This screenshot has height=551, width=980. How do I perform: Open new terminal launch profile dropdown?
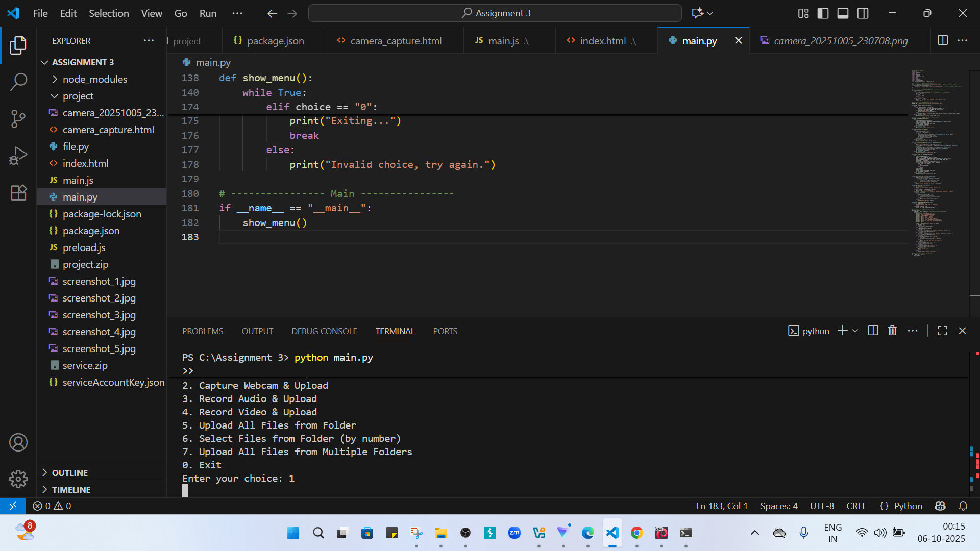coord(855,331)
